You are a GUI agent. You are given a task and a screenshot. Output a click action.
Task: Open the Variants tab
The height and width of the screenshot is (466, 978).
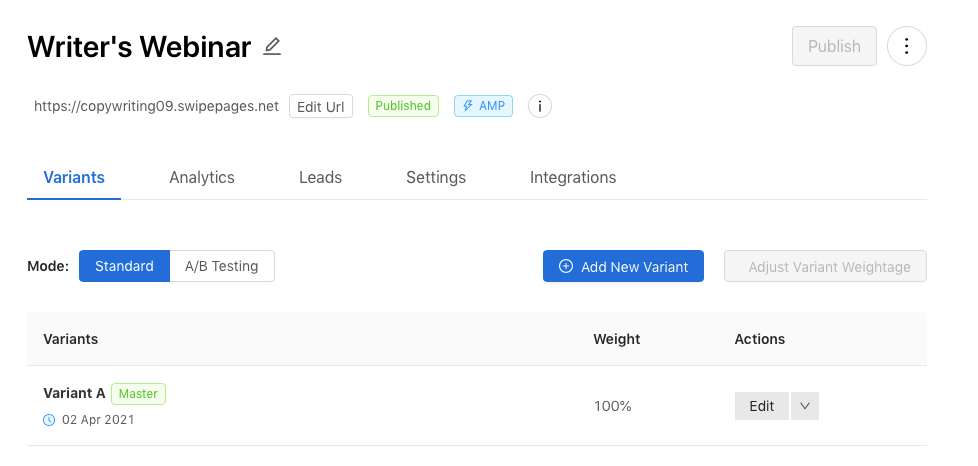(74, 178)
